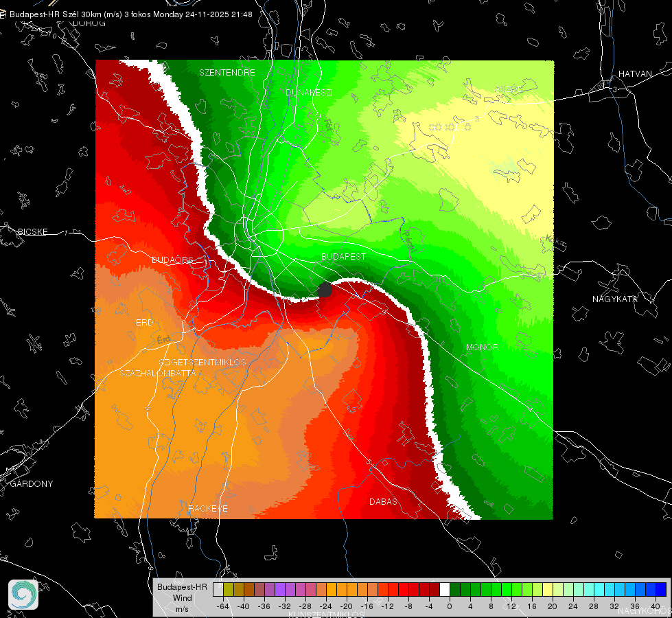Click the radar title and timestamp text
672x618 pixels.
click(130, 14)
